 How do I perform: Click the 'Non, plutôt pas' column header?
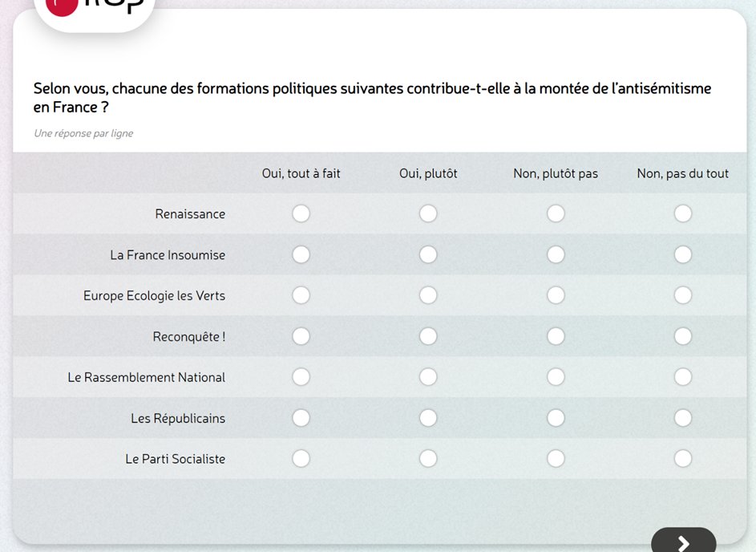pos(556,174)
